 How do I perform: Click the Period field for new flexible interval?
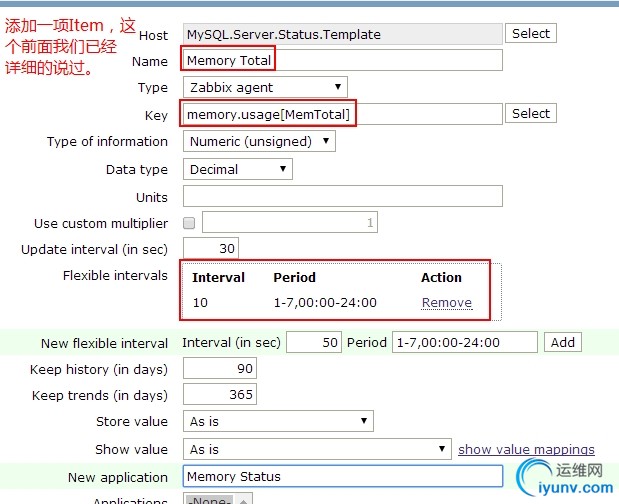[465, 342]
